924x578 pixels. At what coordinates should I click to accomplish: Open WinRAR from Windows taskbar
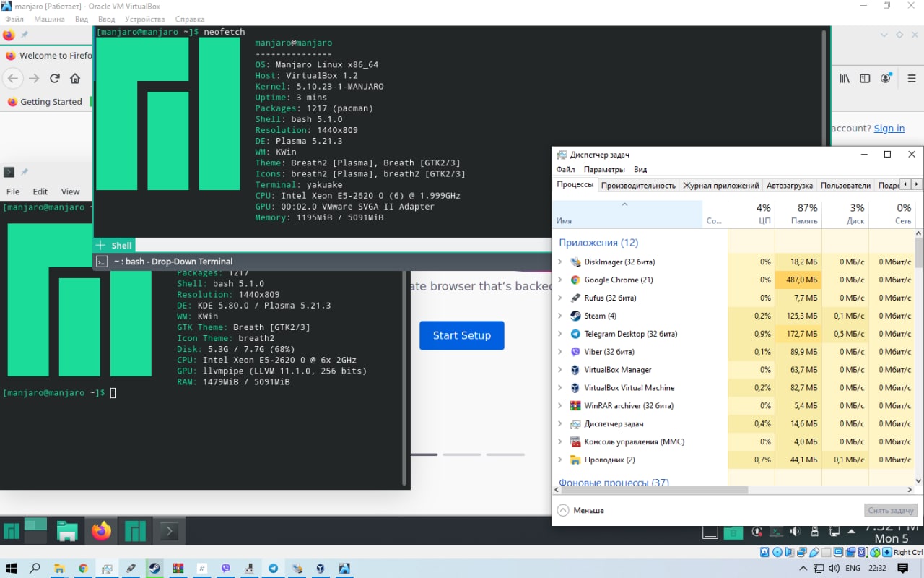click(x=178, y=569)
